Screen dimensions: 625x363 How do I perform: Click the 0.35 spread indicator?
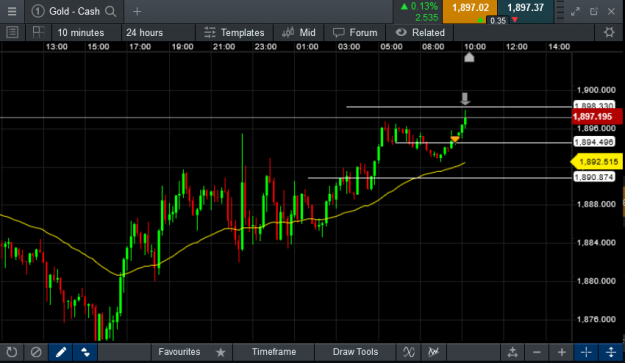[x=498, y=21]
